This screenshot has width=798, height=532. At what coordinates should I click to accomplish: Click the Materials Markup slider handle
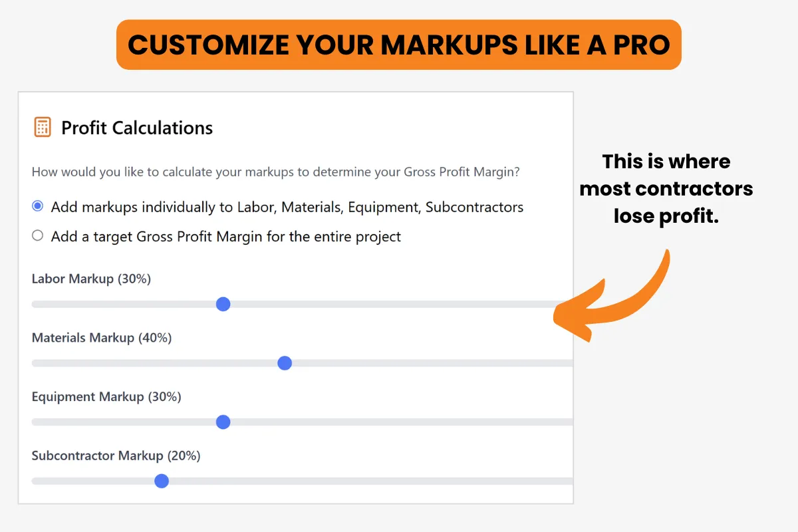[285, 363]
